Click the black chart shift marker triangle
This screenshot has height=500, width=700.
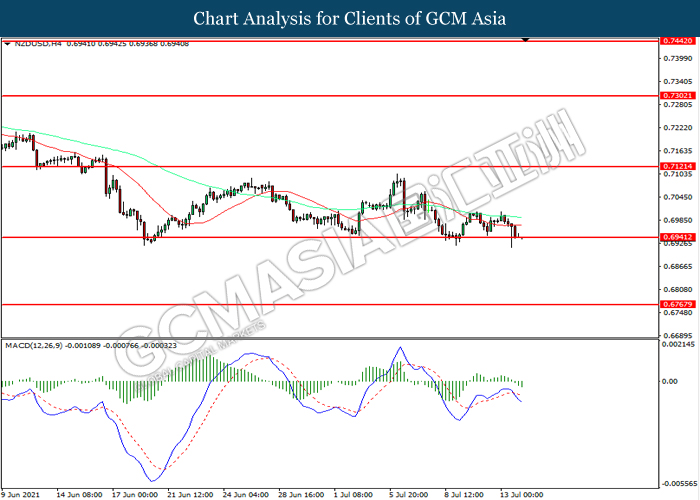[525, 40]
